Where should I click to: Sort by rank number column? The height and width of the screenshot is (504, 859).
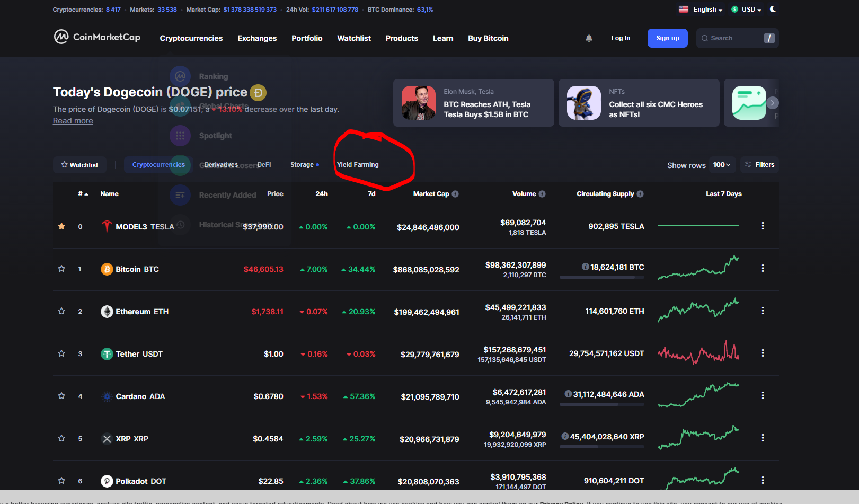(83, 194)
